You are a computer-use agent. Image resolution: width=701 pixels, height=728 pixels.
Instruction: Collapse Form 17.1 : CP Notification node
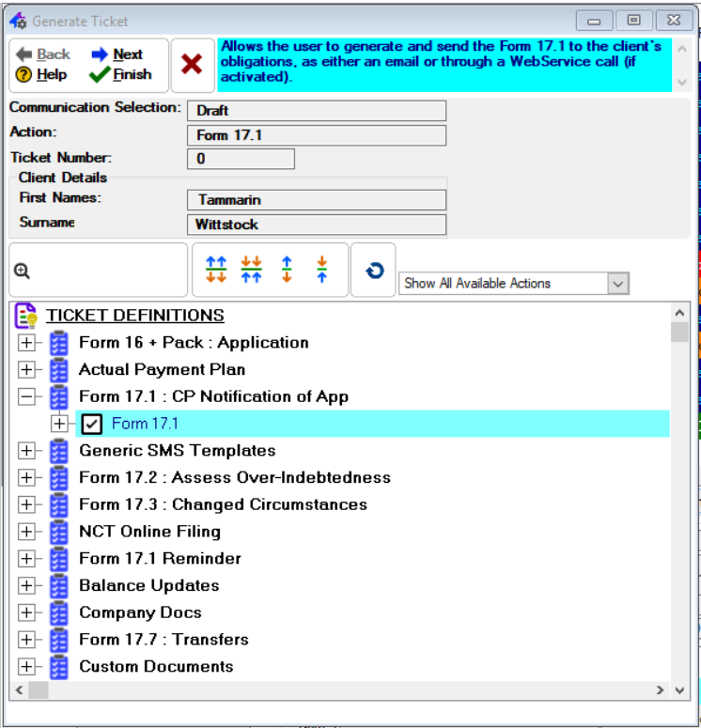coord(27,396)
